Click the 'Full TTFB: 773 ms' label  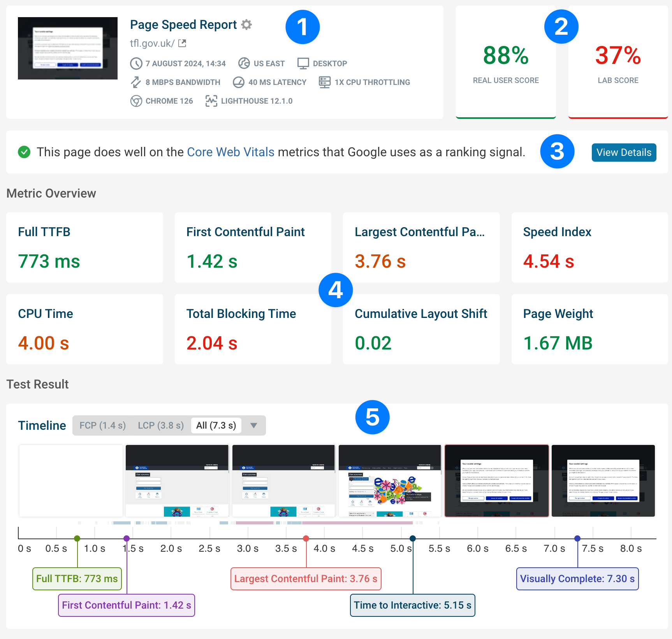[77, 579]
